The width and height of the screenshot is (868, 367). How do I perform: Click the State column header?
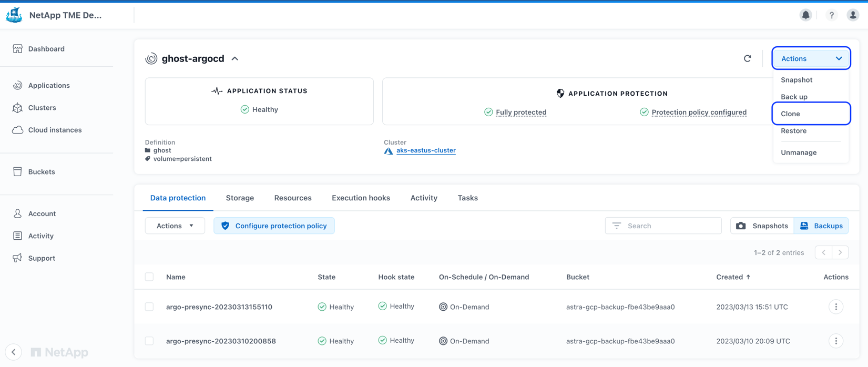(x=326, y=277)
